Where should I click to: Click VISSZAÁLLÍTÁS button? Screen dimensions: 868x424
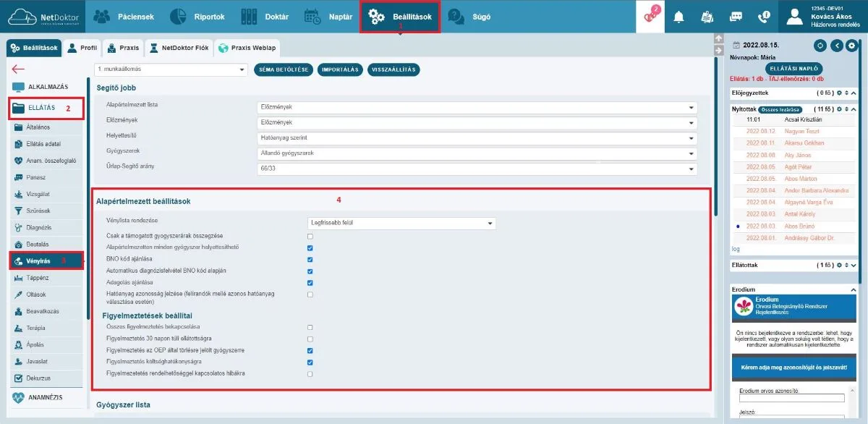tap(393, 69)
